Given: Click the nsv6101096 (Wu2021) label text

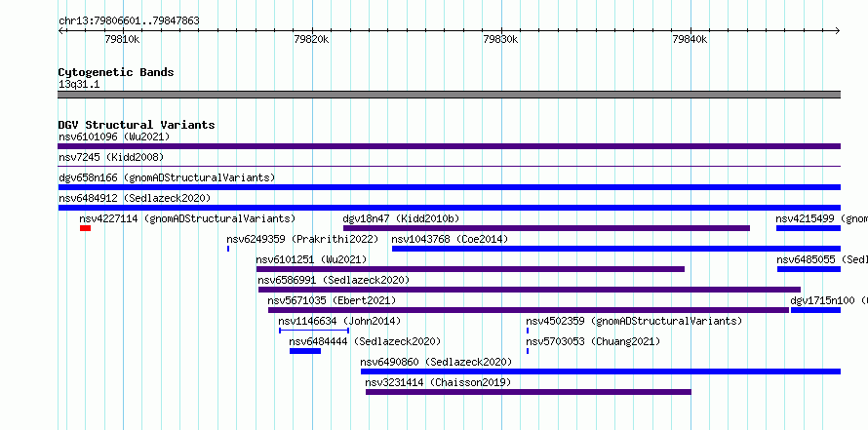Looking at the screenshot, I should [114, 137].
